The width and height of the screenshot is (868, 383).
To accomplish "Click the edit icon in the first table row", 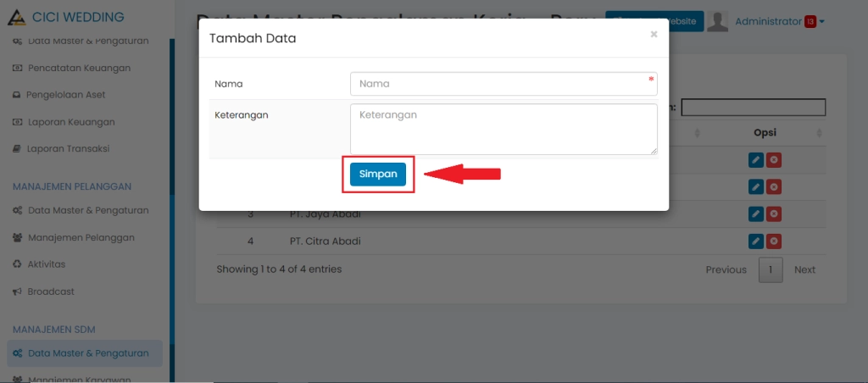I will click(x=756, y=160).
